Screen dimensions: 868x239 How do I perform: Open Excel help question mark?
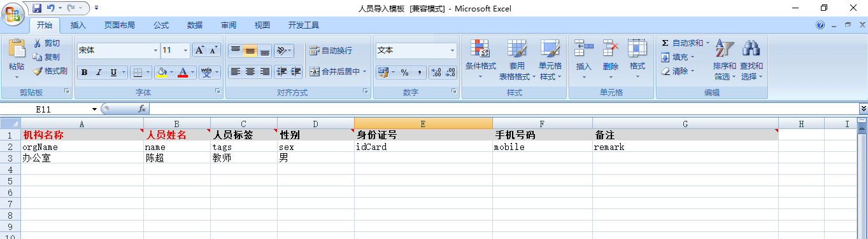(820, 25)
